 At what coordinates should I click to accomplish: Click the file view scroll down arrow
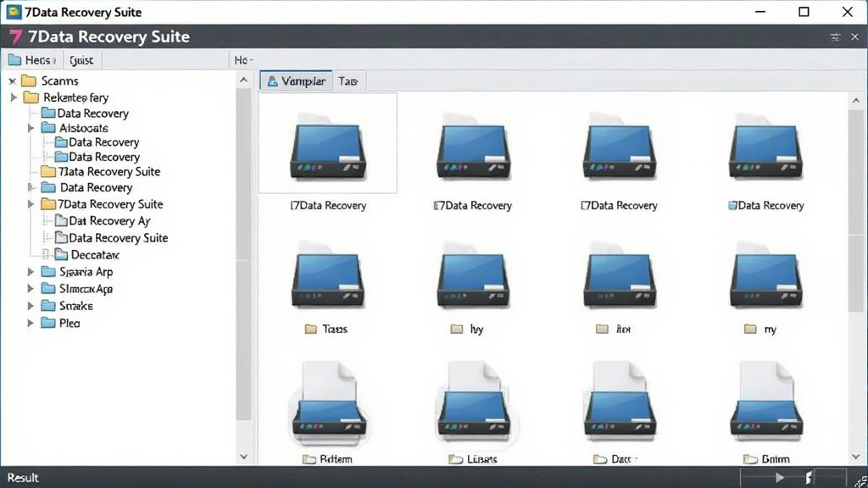click(x=856, y=457)
